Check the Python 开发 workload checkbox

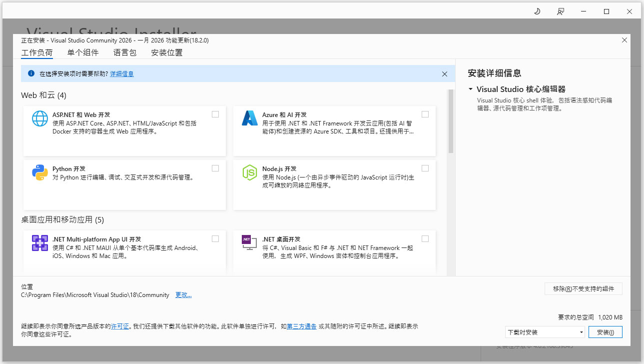215,168
